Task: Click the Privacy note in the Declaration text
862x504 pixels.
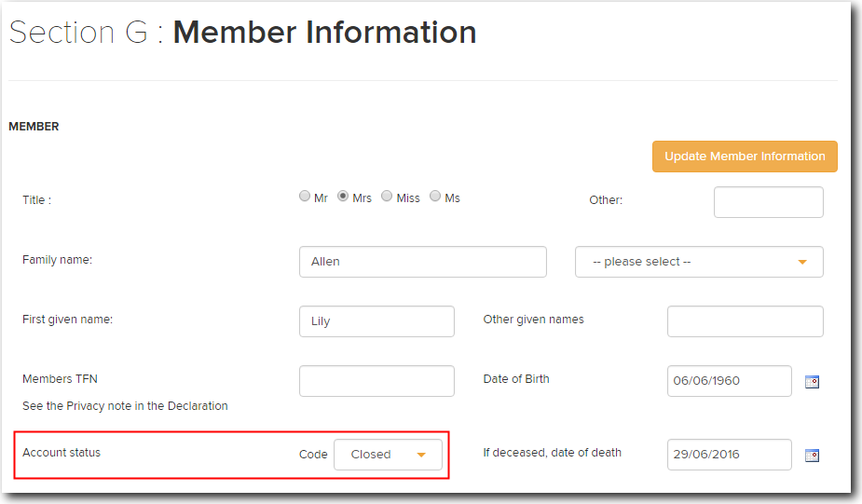Action: point(125,406)
